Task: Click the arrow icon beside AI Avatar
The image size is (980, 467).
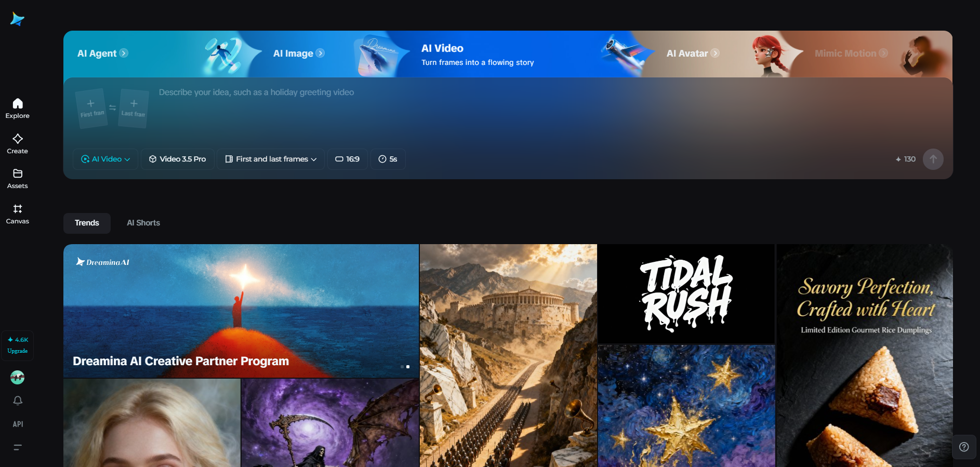Action: tap(715, 53)
